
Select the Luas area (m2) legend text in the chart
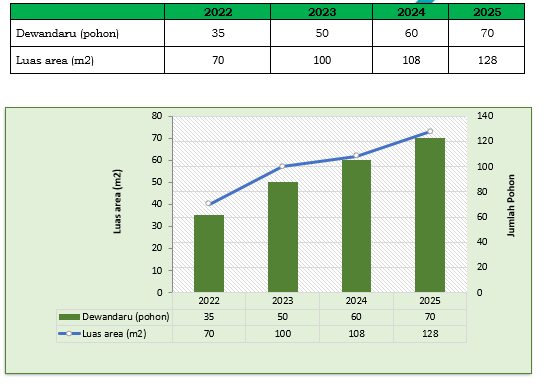pos(114,334)
